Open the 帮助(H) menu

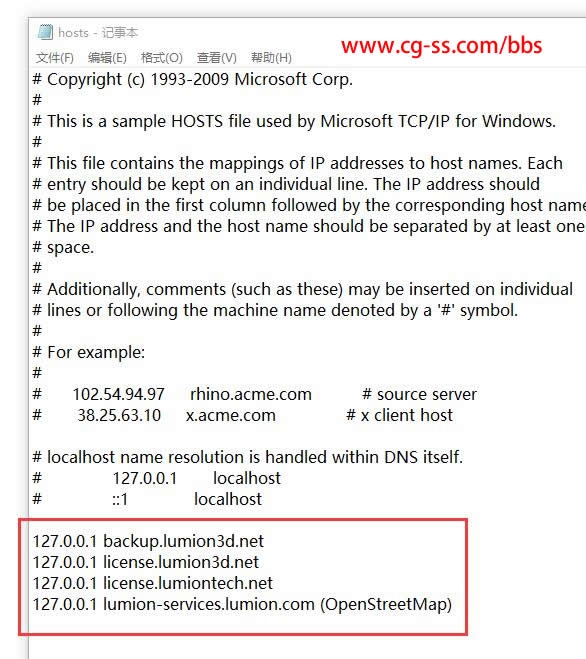point(271,58)
